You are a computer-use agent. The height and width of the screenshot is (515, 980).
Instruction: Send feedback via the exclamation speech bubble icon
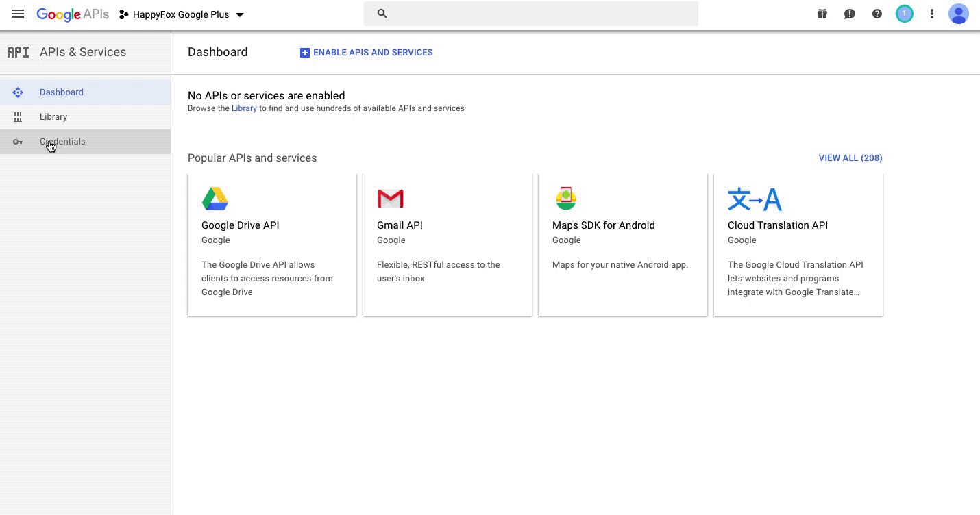(x=849, y=14)
